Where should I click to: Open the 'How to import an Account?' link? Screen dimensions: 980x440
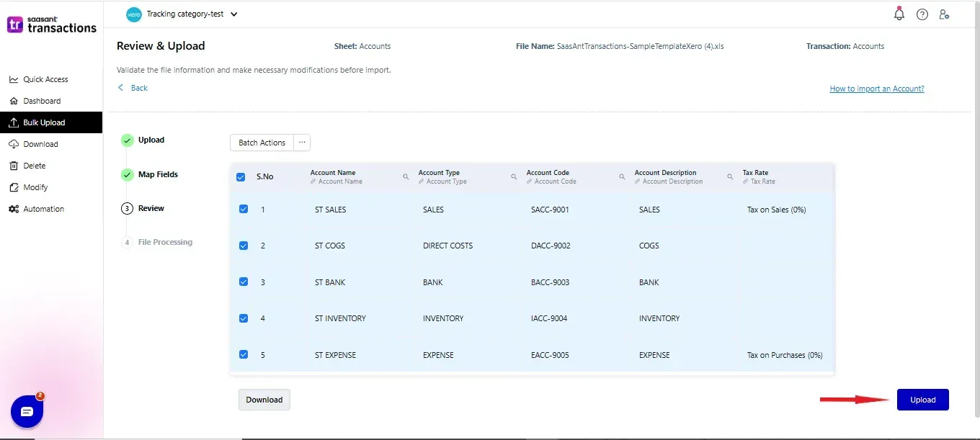(877, 89)
